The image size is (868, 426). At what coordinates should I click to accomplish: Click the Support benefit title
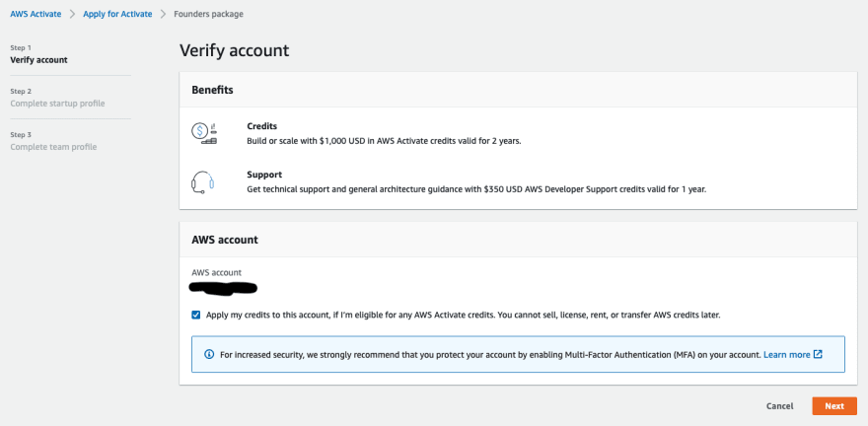coord(264,175)
